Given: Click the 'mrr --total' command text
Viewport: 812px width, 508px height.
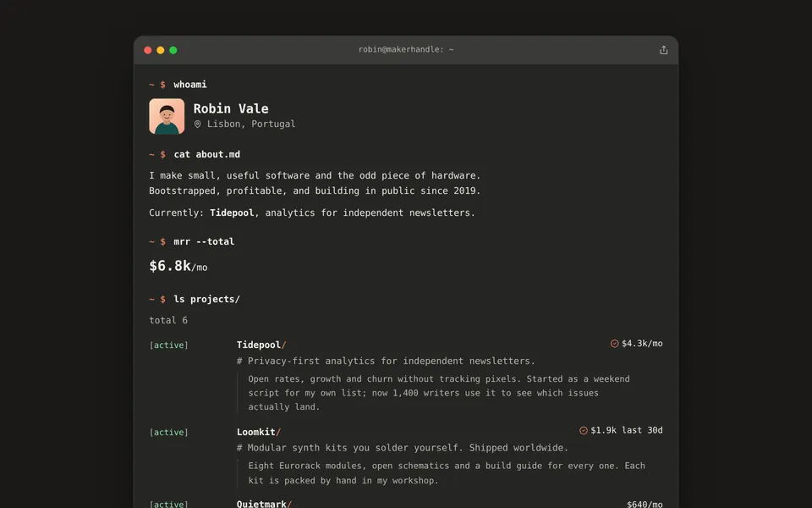Looking at the screenshot, I should (204, 241).
